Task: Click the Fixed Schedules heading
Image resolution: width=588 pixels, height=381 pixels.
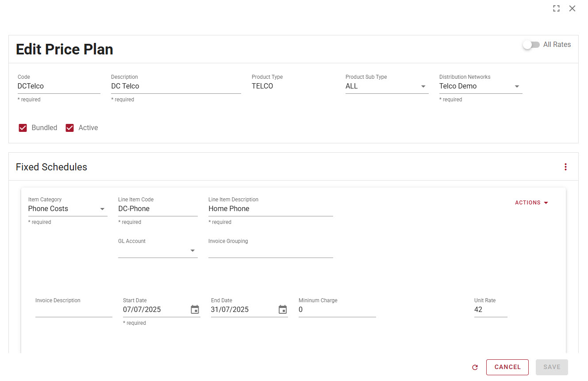Action: click(51, 167)
